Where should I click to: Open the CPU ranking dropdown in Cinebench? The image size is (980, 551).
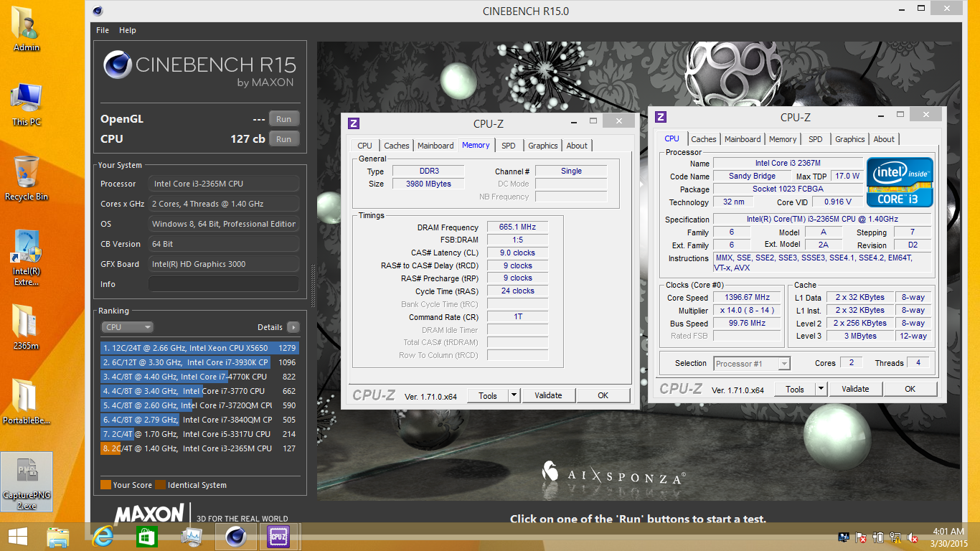click(x=128, y=327)
